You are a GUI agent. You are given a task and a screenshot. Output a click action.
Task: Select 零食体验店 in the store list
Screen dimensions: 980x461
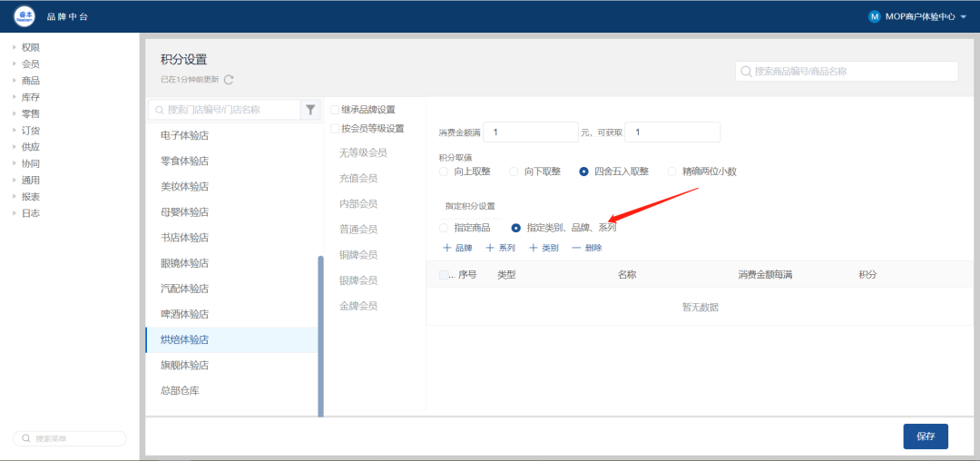click(232, 161)
